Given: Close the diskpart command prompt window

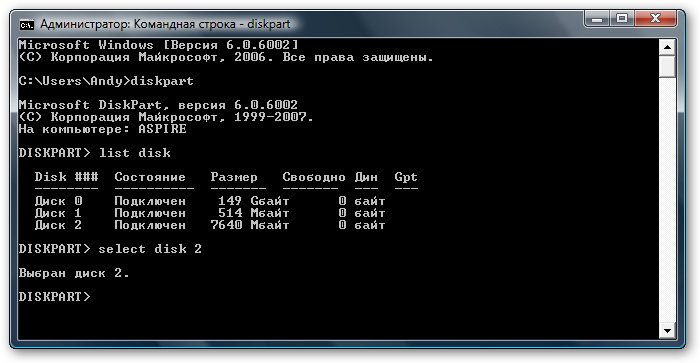Looking at the screenshot, I should coord(655,19).
